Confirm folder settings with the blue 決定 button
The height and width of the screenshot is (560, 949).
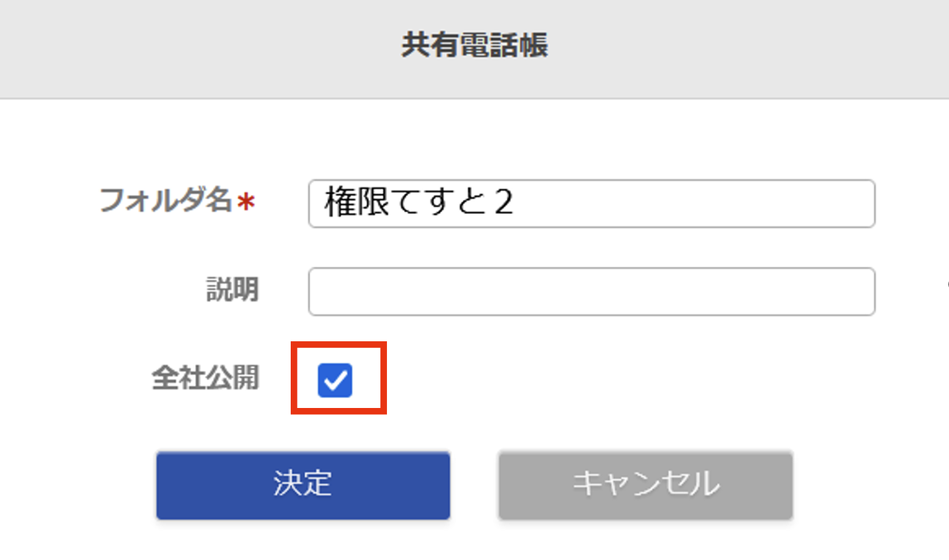pos(303,485)
